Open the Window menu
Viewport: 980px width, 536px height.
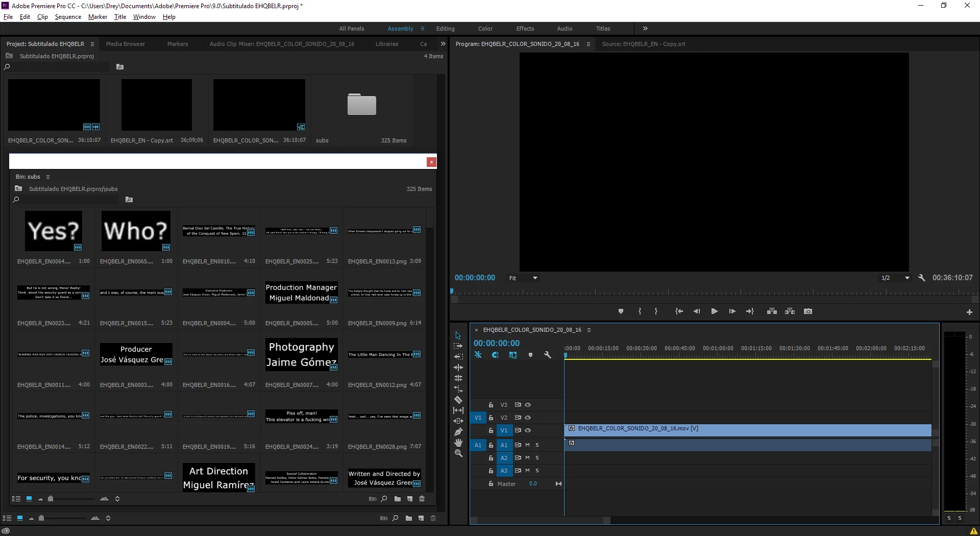point(144,17)
